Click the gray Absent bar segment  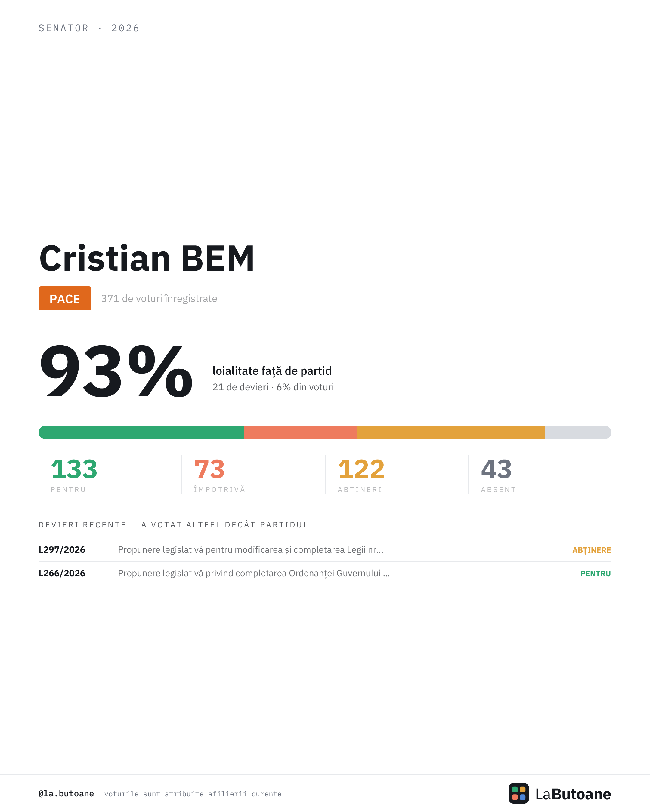click(578, 432)
